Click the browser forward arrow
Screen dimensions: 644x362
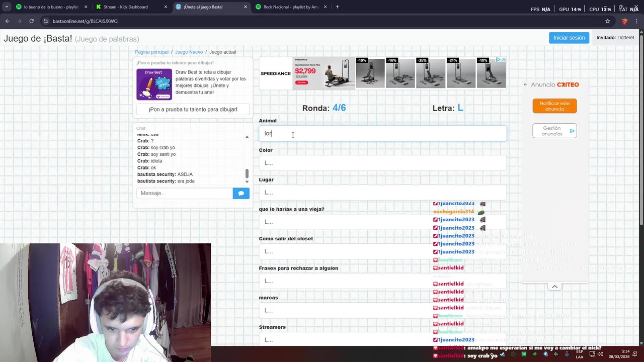click(x=19, y=21)
